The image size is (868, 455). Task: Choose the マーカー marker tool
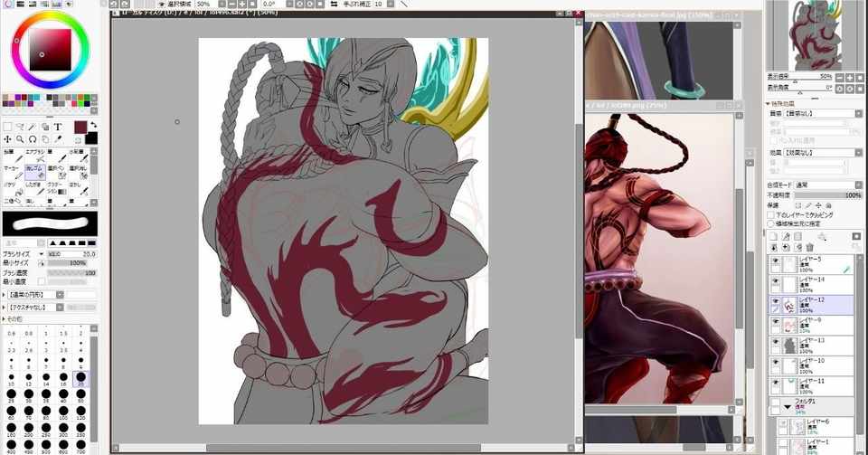(12, 172)
